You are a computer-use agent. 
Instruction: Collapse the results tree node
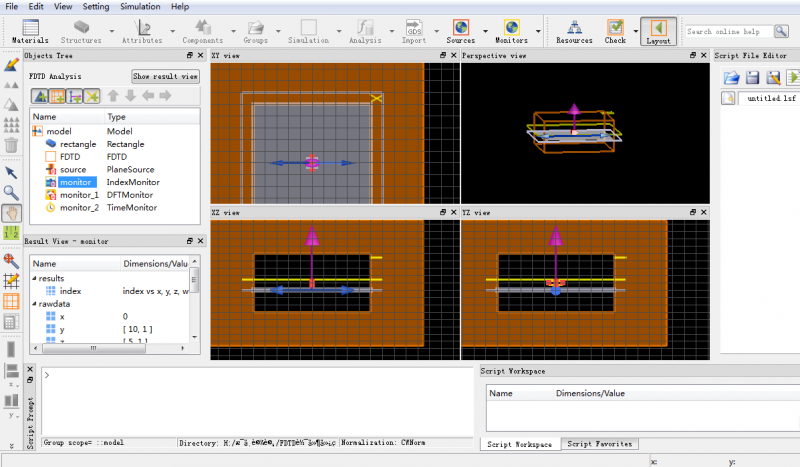click(x=34, y=278)
